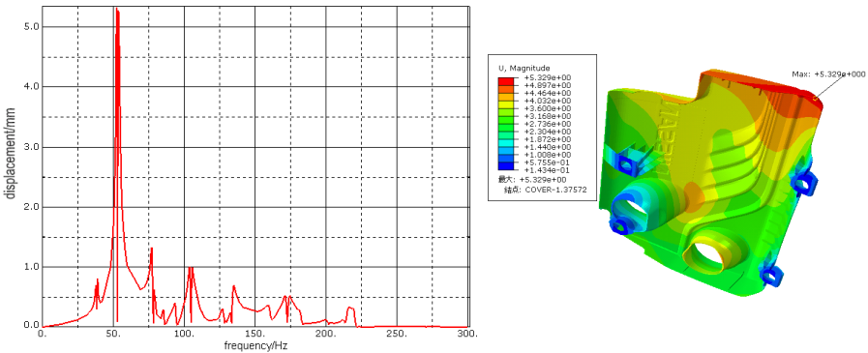868x353 pixels.
Task: Click the yellow legend color swatch
Action: coord(505,104)
